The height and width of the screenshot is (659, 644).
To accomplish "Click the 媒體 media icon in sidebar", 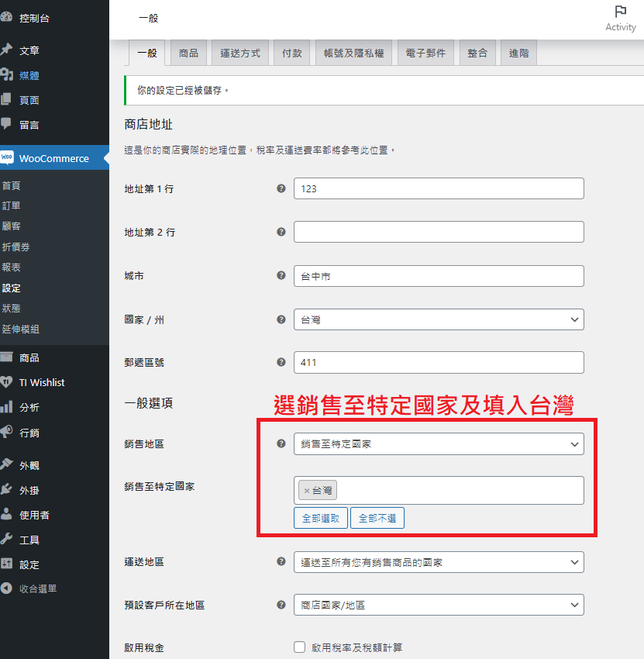I will pyautogui.click(x=6, y=75).
